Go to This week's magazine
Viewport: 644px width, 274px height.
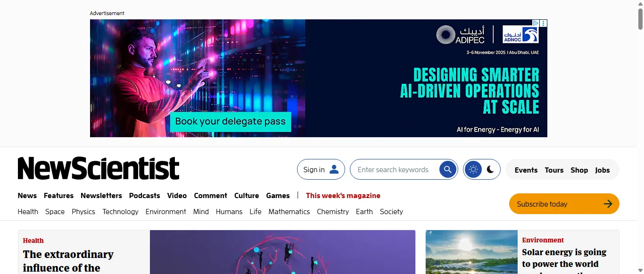tap(343, 195)
